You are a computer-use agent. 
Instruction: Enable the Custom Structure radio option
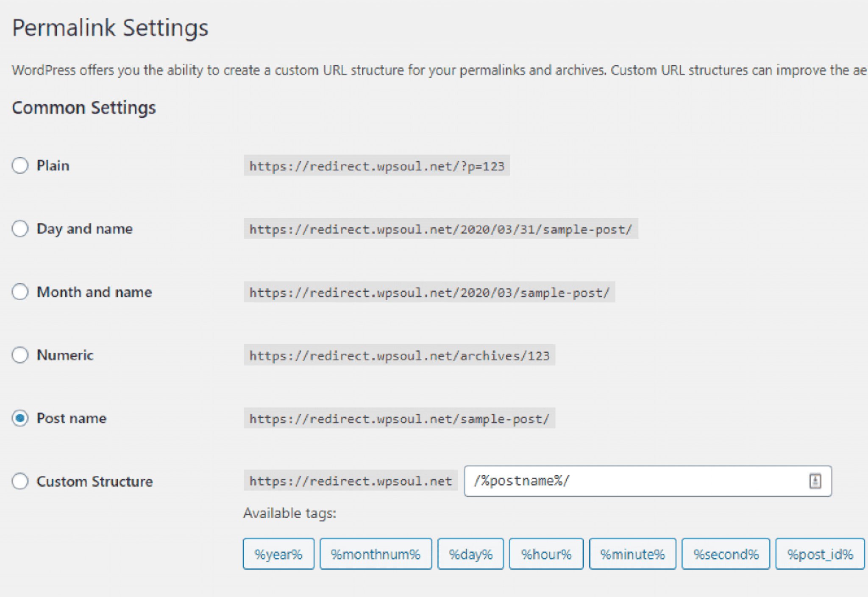click(20, 481)
